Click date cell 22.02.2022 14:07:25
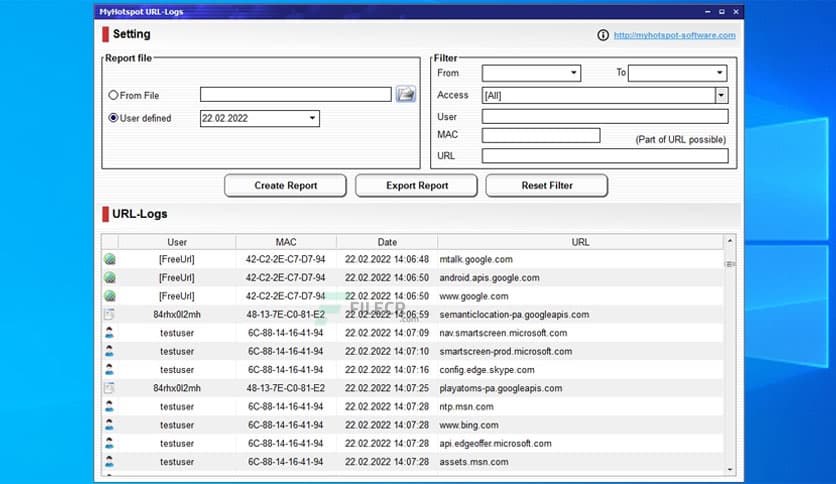 (x=387, y=388)
